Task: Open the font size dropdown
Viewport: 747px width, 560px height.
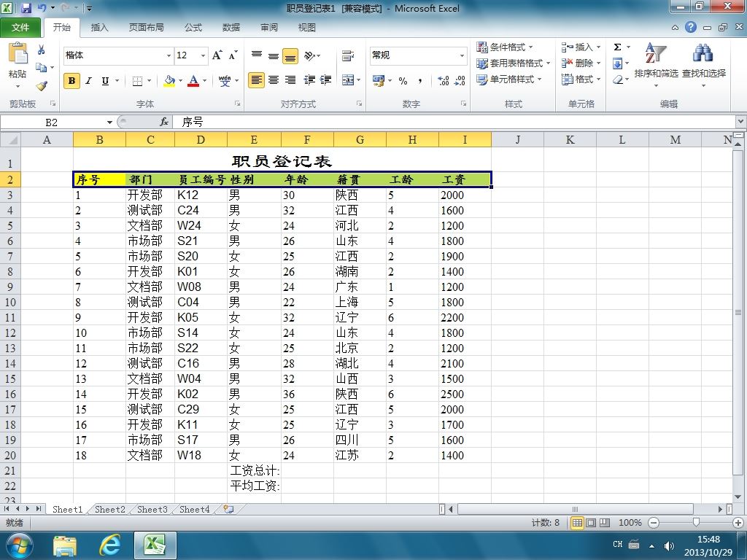Action: 203,55
